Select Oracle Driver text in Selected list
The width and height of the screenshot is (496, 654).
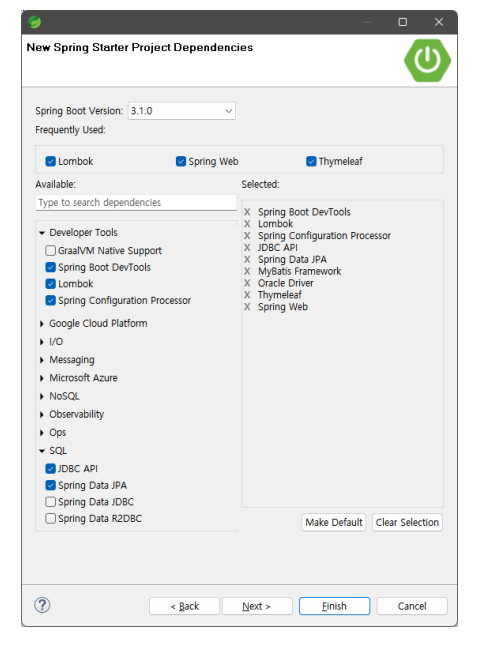pos(286,283)
